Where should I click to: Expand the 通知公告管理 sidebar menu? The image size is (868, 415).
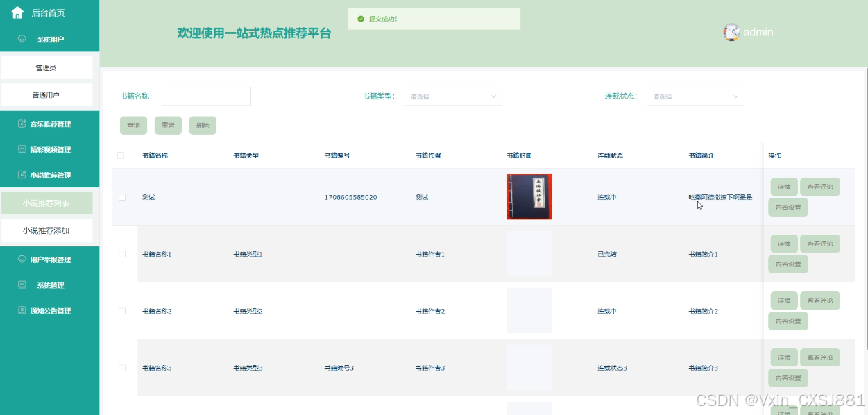click(x=50, y=310)
